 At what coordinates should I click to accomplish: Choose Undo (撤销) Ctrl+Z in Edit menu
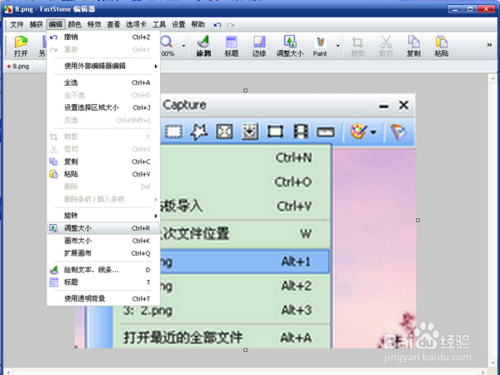coord(104,37)
